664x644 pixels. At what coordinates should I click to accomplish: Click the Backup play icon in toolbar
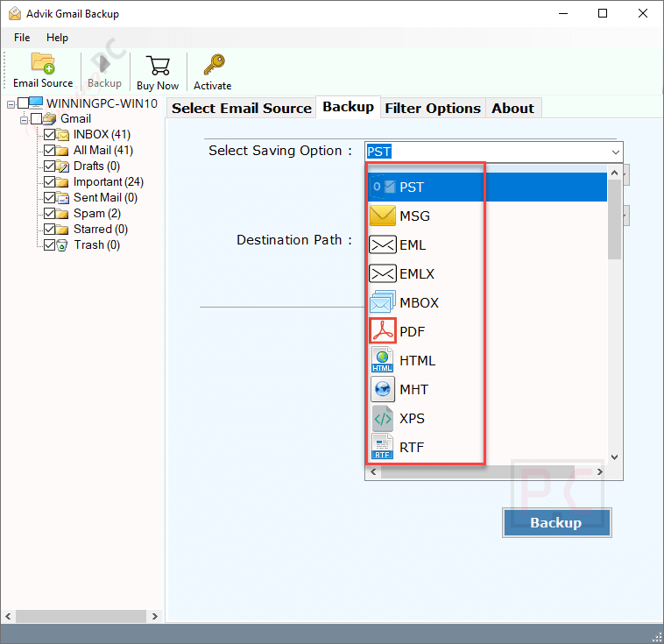tap(104, 64)
